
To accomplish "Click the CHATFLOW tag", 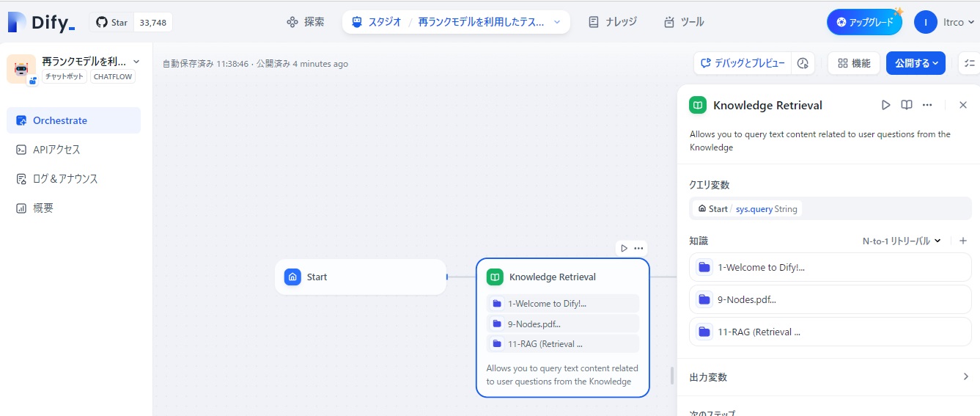I will [113, 76].
